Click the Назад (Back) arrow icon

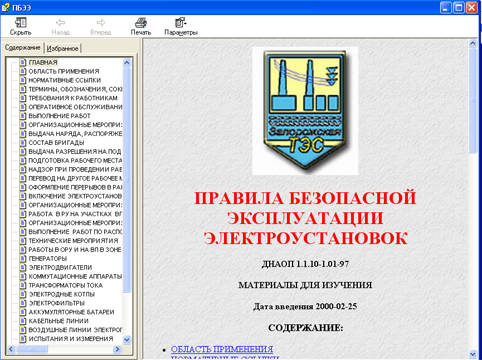pos(60,23)
